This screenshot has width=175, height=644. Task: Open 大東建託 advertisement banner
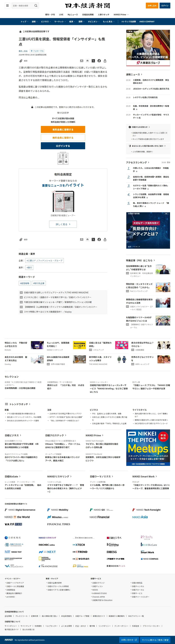[148, 48]
